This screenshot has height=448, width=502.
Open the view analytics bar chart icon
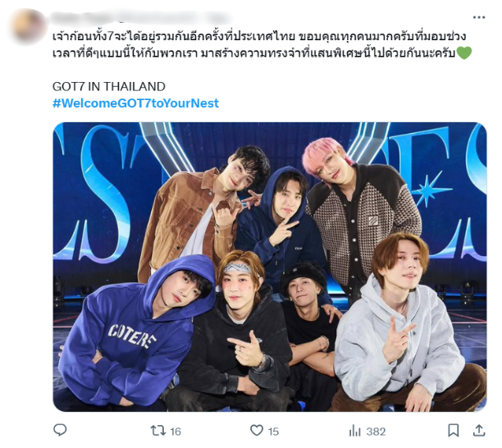[354, 431]
